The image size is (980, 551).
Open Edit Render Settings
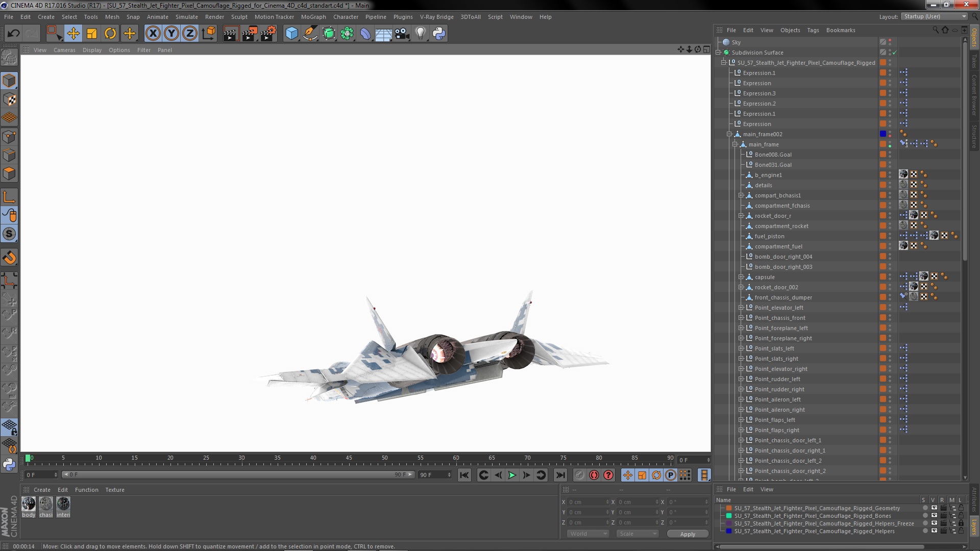(x=268, y=34)
